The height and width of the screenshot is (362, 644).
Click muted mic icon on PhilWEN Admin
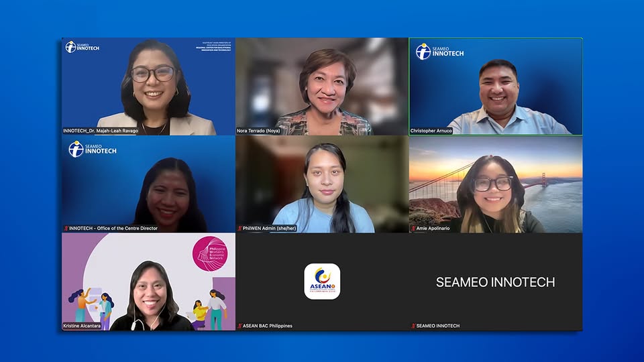click(x=239, y=229)
